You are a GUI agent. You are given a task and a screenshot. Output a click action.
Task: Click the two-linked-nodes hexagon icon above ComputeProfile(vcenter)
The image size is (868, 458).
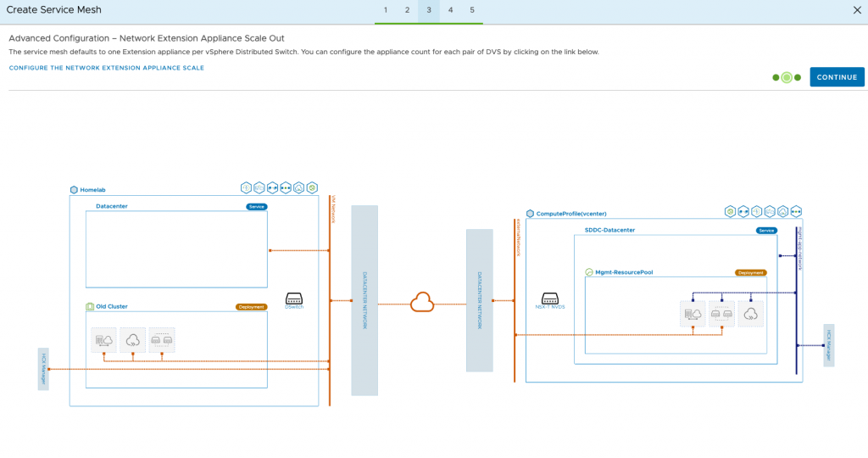click(743, 211)
